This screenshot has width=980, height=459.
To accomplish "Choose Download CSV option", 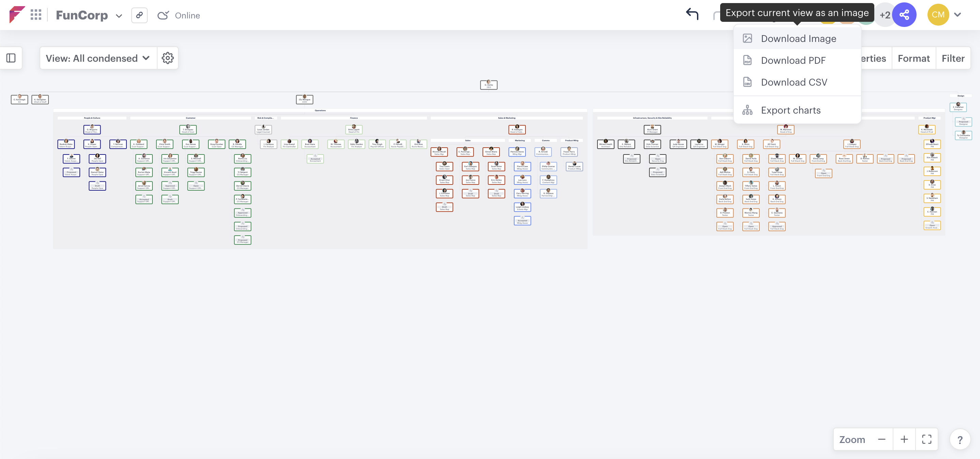I will point(793,82).
